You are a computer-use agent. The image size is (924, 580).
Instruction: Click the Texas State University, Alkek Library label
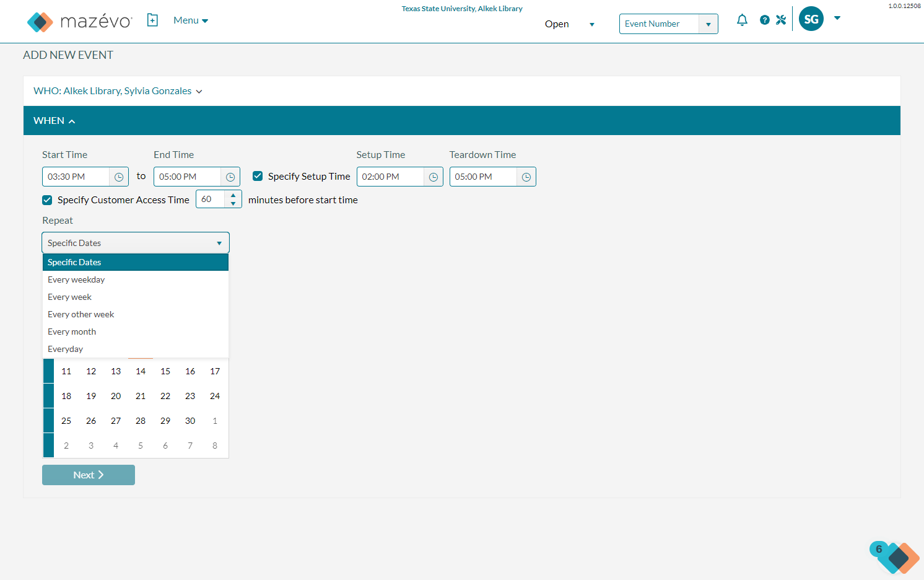(462, 9)
